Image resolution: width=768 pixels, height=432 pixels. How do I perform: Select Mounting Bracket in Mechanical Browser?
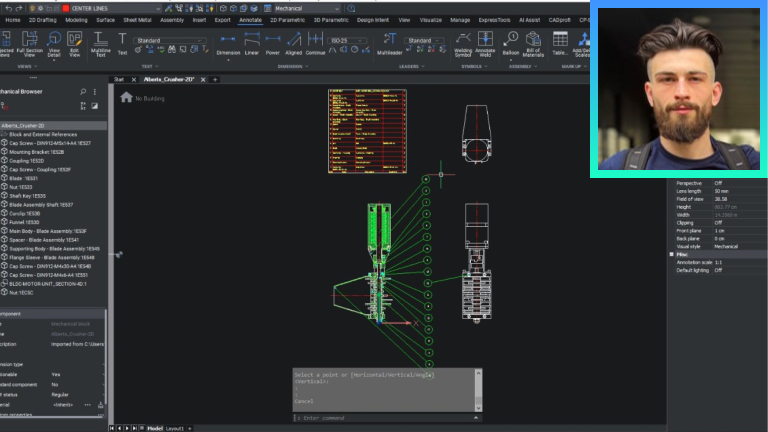(36, 152)
